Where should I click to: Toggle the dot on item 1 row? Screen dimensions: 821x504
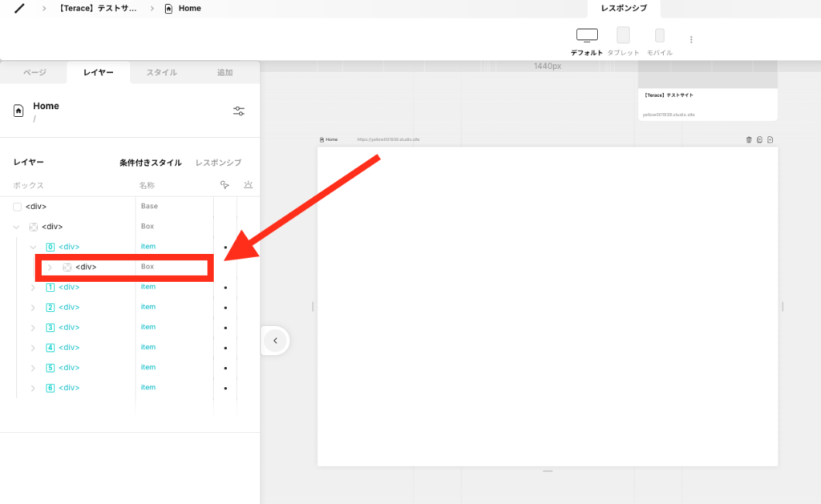225,287
